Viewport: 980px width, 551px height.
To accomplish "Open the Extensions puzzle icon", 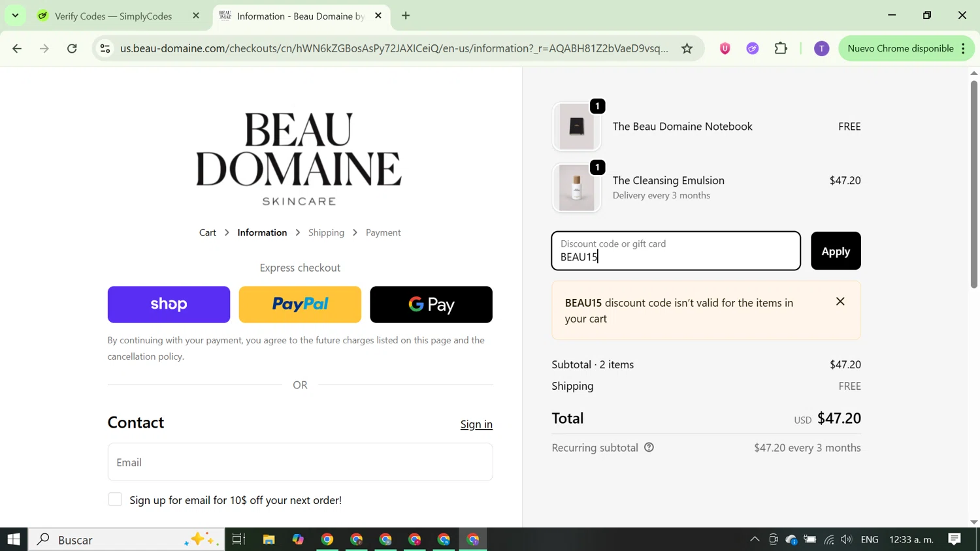I will [781, 48].
